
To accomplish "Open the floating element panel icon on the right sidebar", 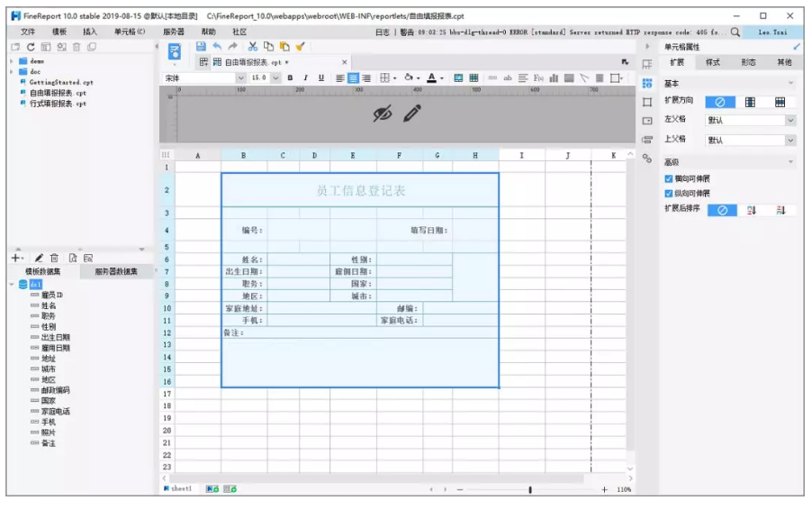I will (646, 102).
